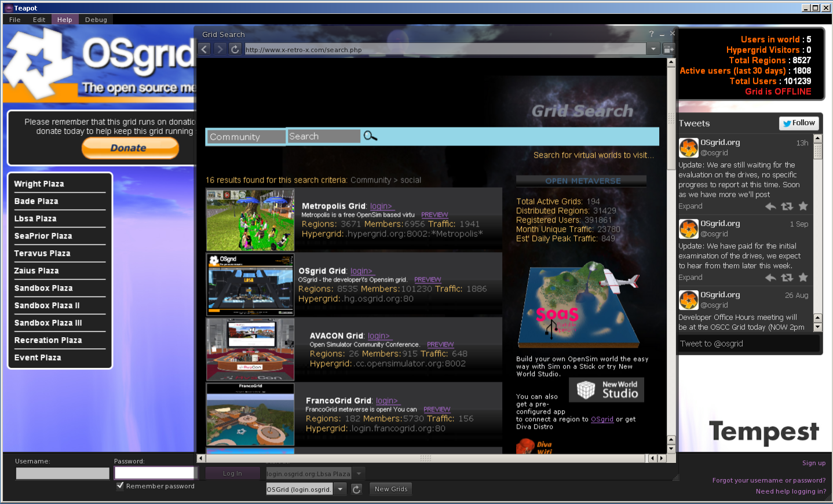This screenshot has height=504, width=833.
Task: Open Forgot your username or password link
Action: pos(769,480)
